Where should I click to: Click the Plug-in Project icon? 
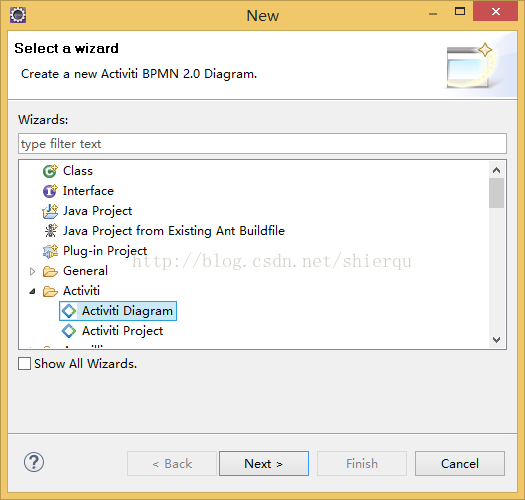pos(50,251)
